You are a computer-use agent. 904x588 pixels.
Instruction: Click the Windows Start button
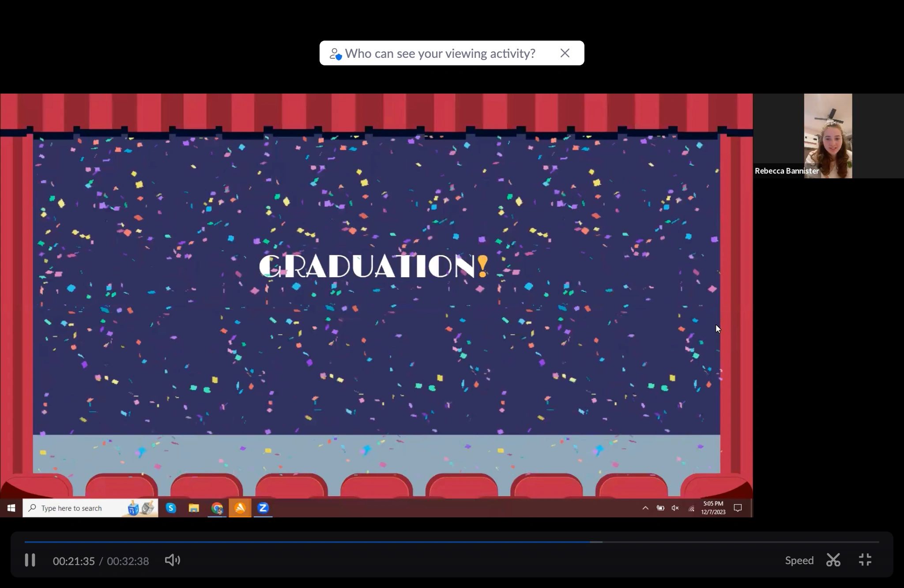(11, 508)
